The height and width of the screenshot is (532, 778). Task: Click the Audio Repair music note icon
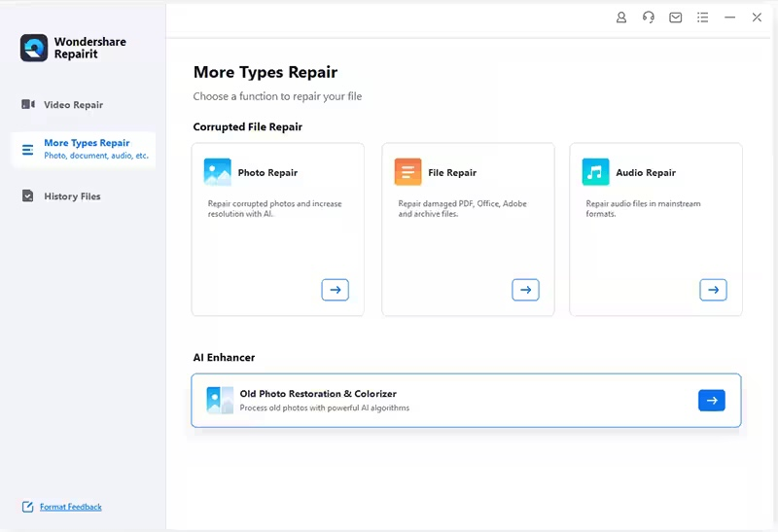[595, 172]
